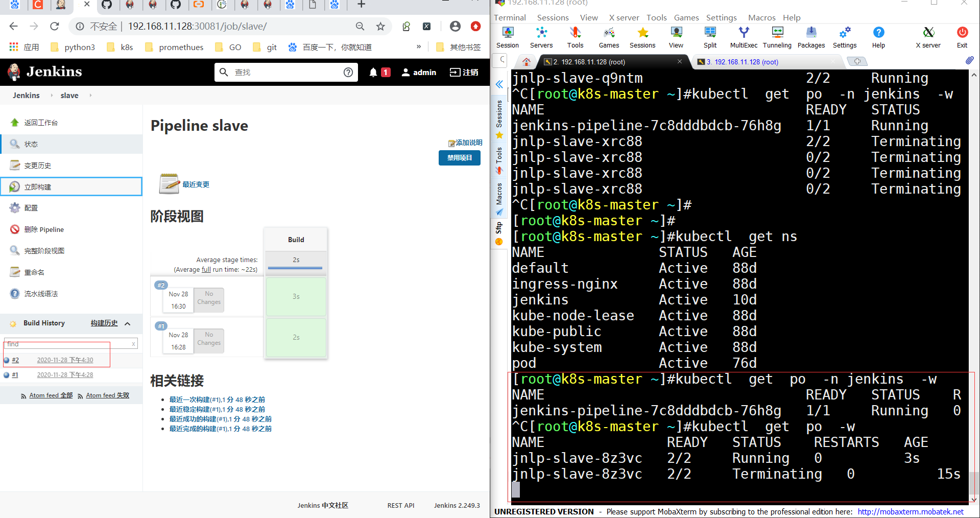Reverse Build History sort order arrow
Screen dimensions: 980x518
127,323
